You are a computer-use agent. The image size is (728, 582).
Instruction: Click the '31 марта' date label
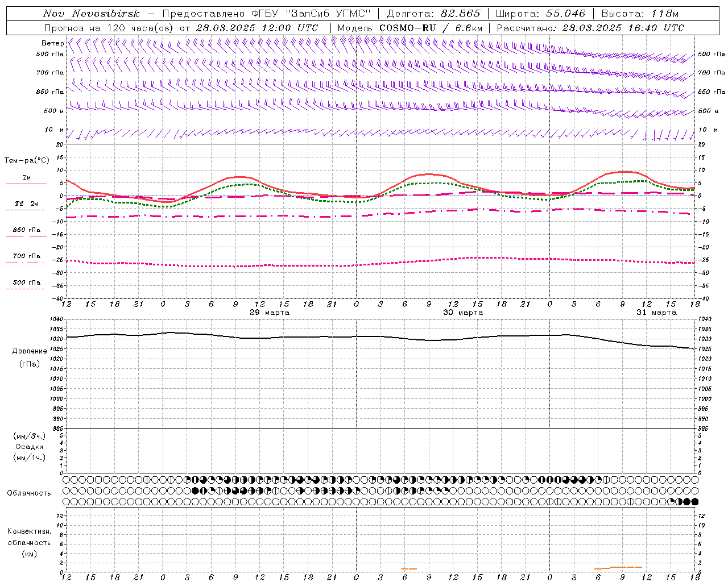656,313
